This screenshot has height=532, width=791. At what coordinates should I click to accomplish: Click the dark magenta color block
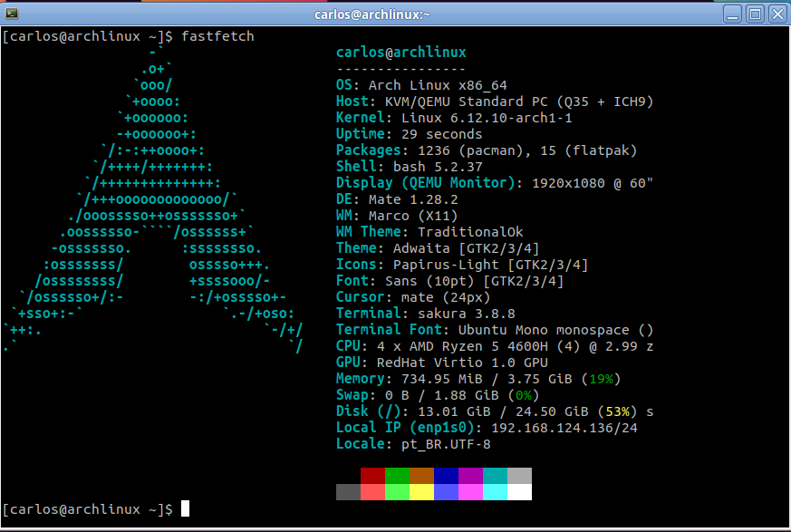[x=470, y=476]
